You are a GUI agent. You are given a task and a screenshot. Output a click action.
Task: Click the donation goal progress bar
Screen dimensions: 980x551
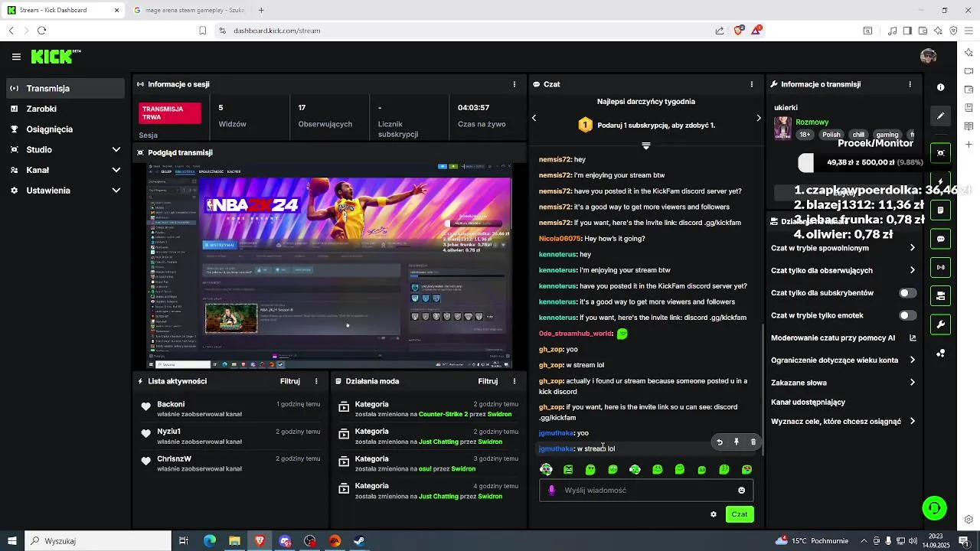(861, 162)
